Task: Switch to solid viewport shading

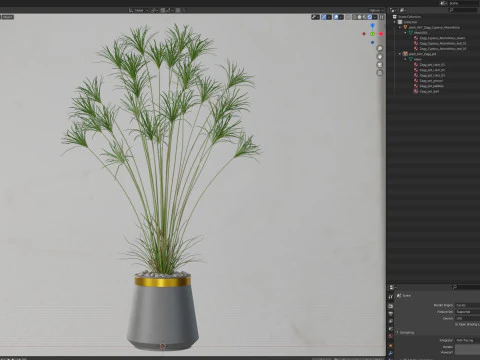Action: [359, 17]
